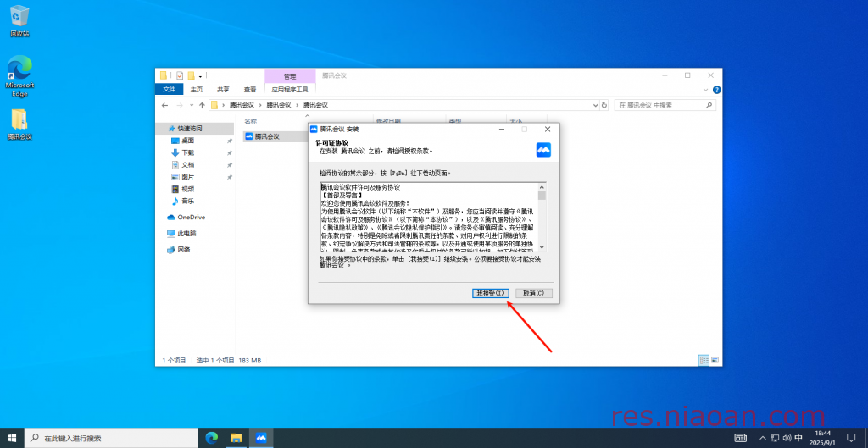Open customize quick access toolbar dropdown
The image size is (868, 448).
click(200, 75)
